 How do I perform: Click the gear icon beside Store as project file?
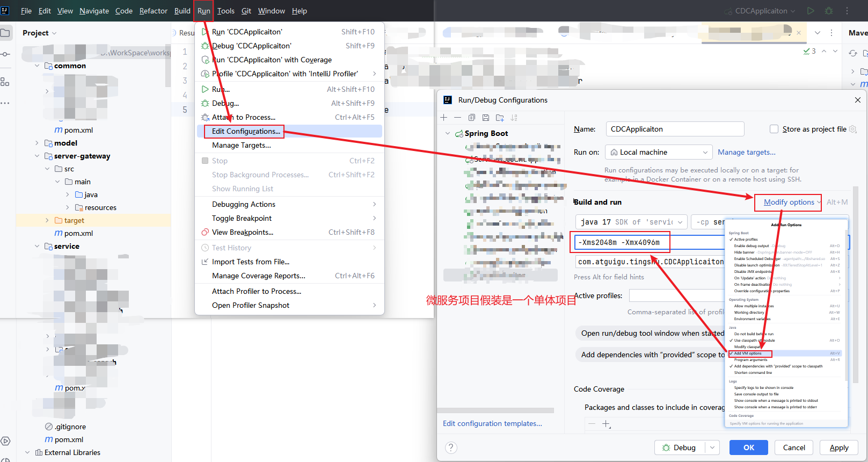coord(852,129)
